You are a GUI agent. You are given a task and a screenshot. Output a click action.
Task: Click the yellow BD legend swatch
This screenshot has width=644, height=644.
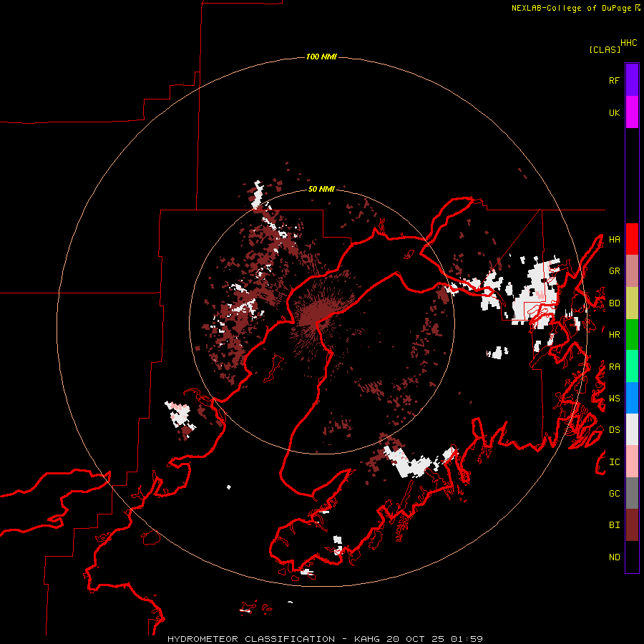pos(632,303)
